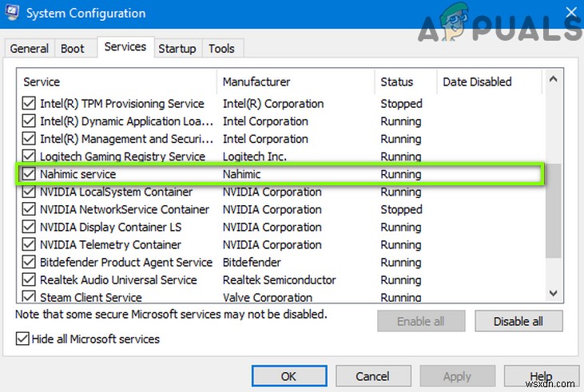Viewport: 584px width, 392px height.
Task: Uncheck Realtek Audio Universal Service
Action: pyautogui.click(x=30, y=280)
